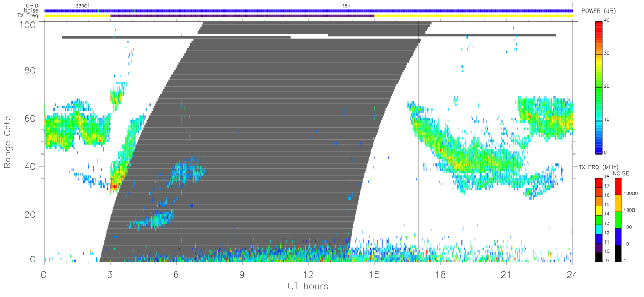
Task: Click the 6 tick on UT hours axis
Action: tap(176, 274)
